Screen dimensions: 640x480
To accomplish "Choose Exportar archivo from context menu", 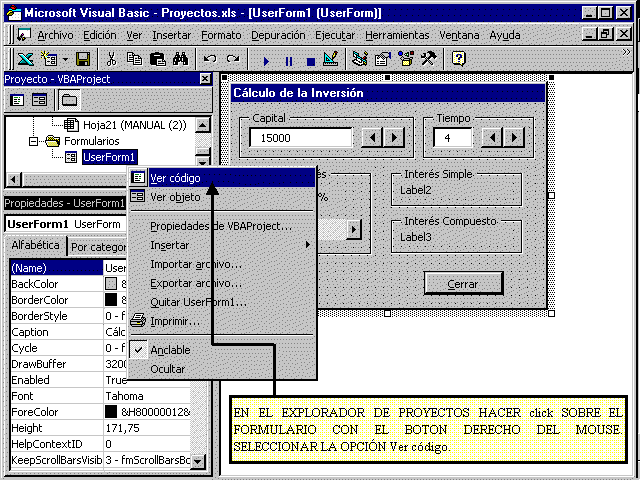I will point(222,283).
